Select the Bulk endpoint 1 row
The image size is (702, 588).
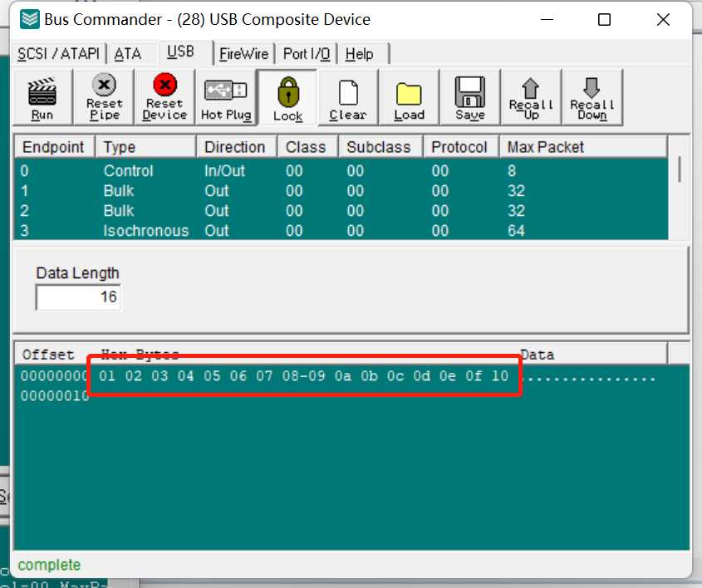coord(341,191)
